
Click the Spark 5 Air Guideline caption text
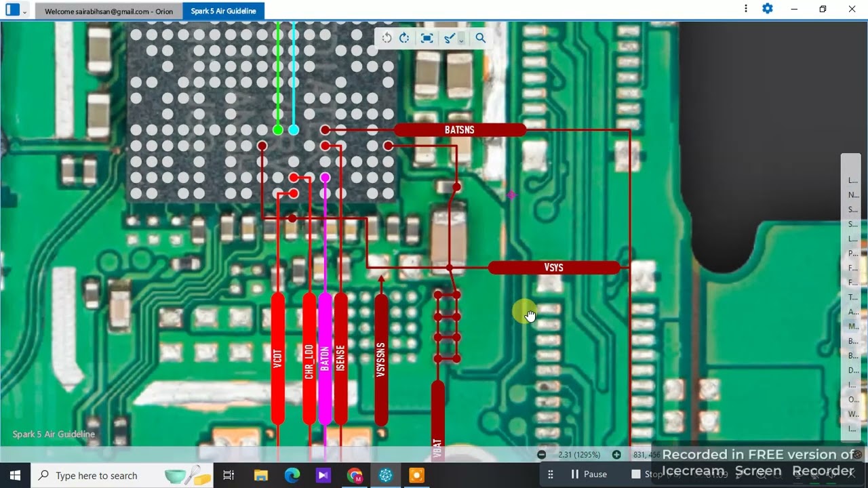(x=54, y=434)
